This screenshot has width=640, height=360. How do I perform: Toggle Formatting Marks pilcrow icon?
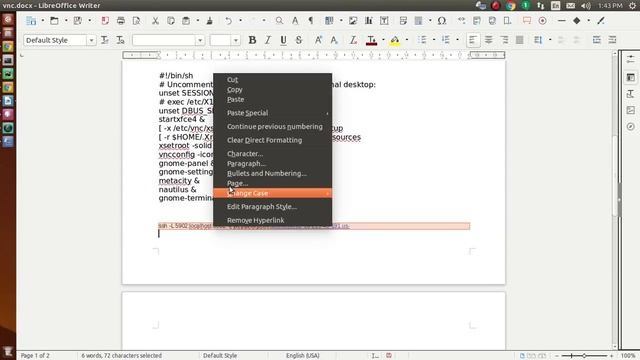pyautogui.click(x=311, y=20)
